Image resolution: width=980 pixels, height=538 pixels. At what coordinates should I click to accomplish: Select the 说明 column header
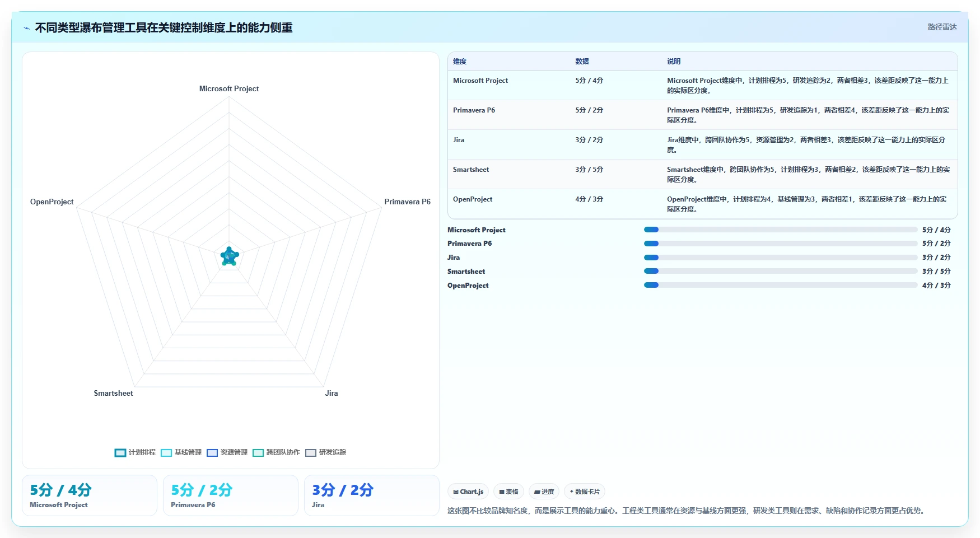[674, 62]
